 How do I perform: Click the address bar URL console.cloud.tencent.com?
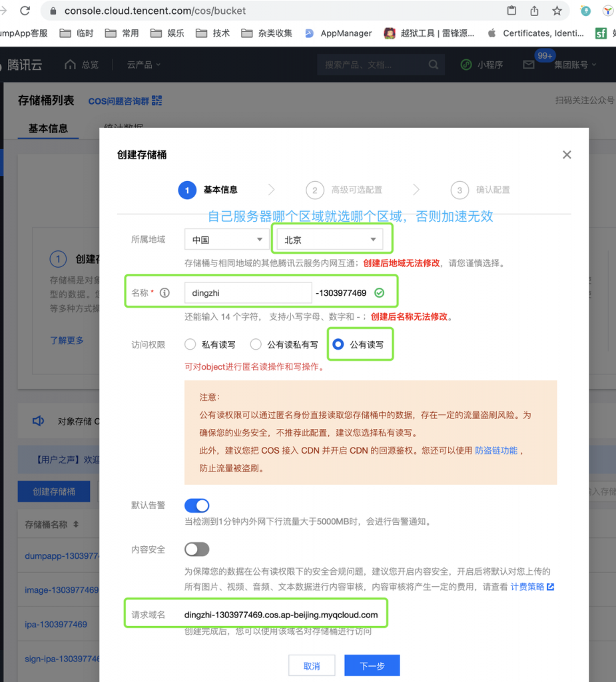coord(155,11)
